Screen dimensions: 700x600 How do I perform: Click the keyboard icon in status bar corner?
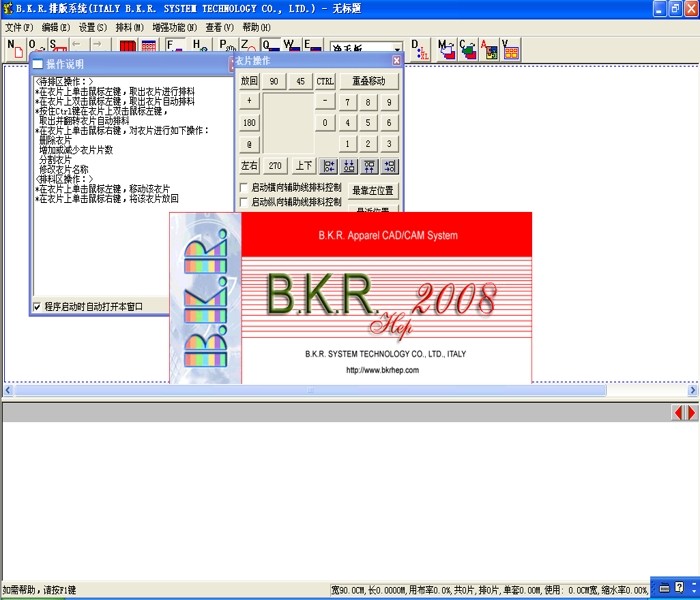click(664, 588)
